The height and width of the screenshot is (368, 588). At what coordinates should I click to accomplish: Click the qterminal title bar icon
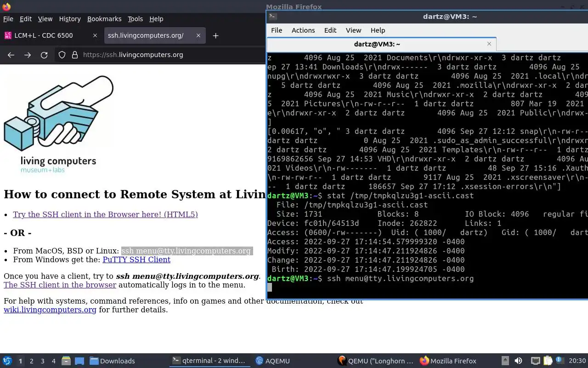pos(272,16)
